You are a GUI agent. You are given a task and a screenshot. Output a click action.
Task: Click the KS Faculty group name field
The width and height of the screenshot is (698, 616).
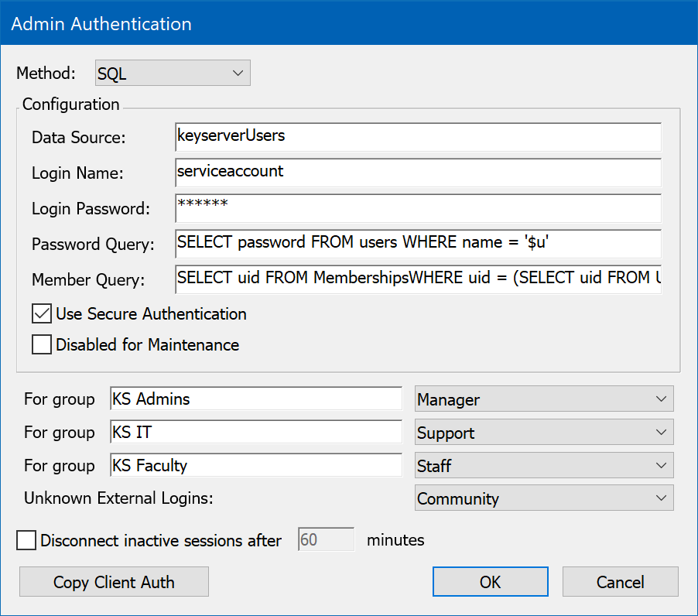point(255,466)
